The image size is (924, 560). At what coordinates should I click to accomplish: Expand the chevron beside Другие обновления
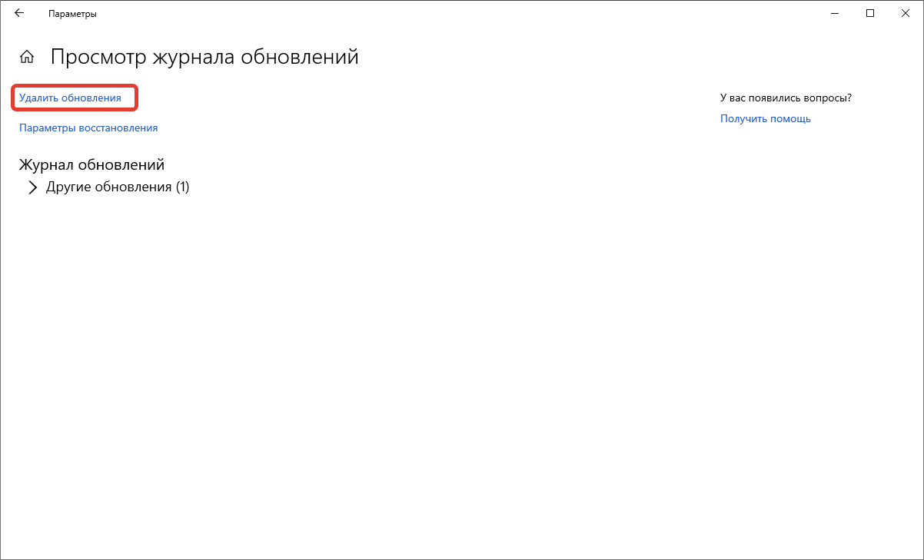32,187
